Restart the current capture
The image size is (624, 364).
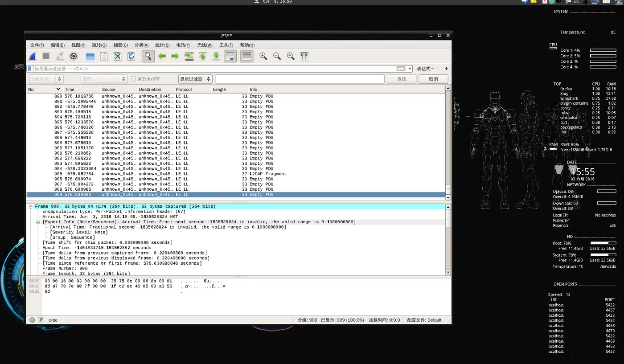click(60, 57)
